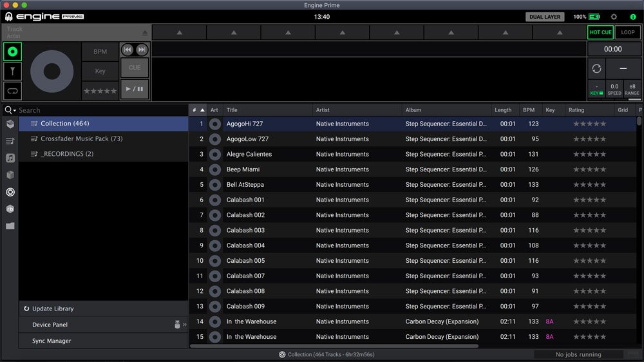Open the folder browser sidebar icon
The width and height of the screenshot is (644, 362).
tap(10, 226)
